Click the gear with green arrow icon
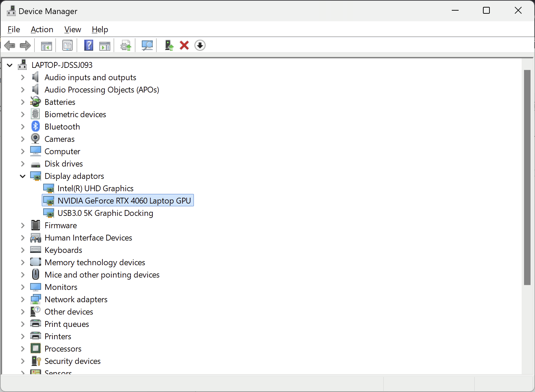 tap(126, 45)
